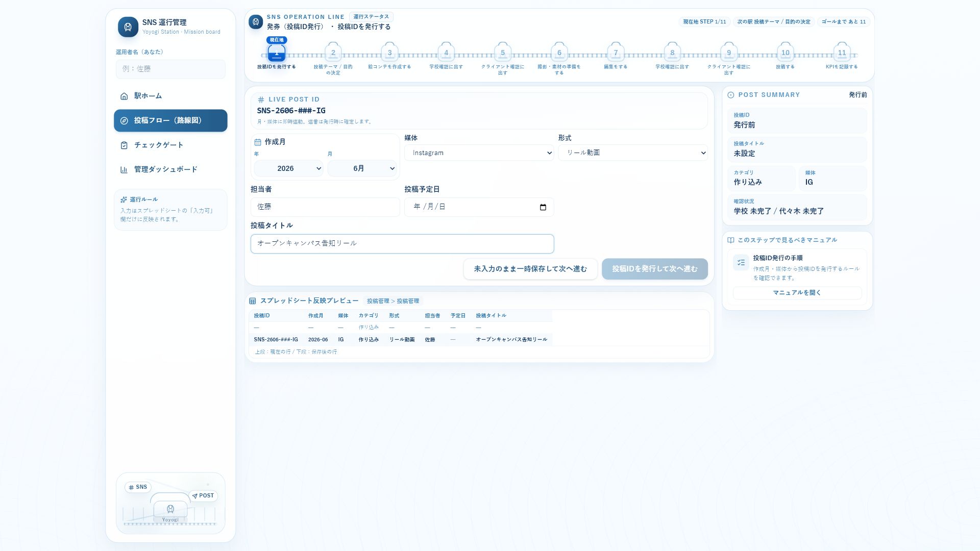The height and width of the screenshot is (551, 980).
Task: Select 投稿フロー（路線図） menu item
Action: (x=170, y=120)
